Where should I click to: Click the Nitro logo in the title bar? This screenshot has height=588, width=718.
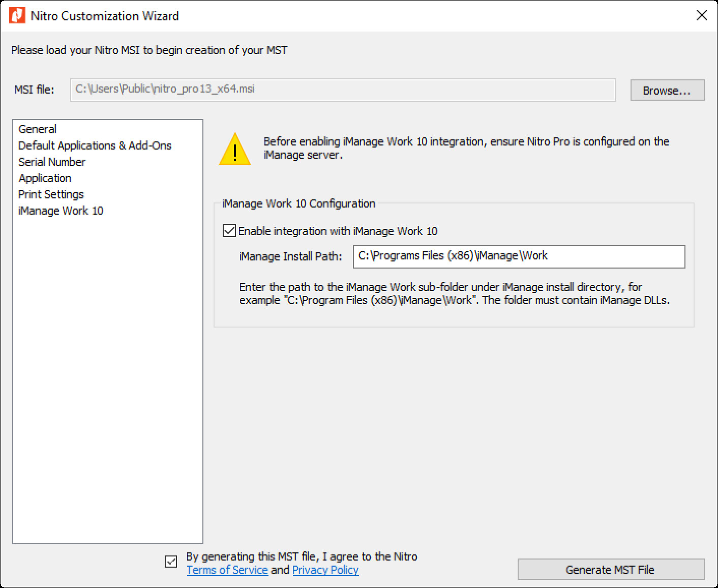[x=16, y=15]
